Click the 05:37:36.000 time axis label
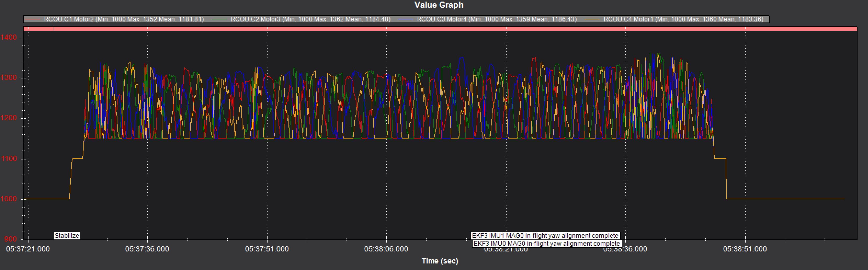The width and height of the screenshot is (868, 270). click(147, 249)
